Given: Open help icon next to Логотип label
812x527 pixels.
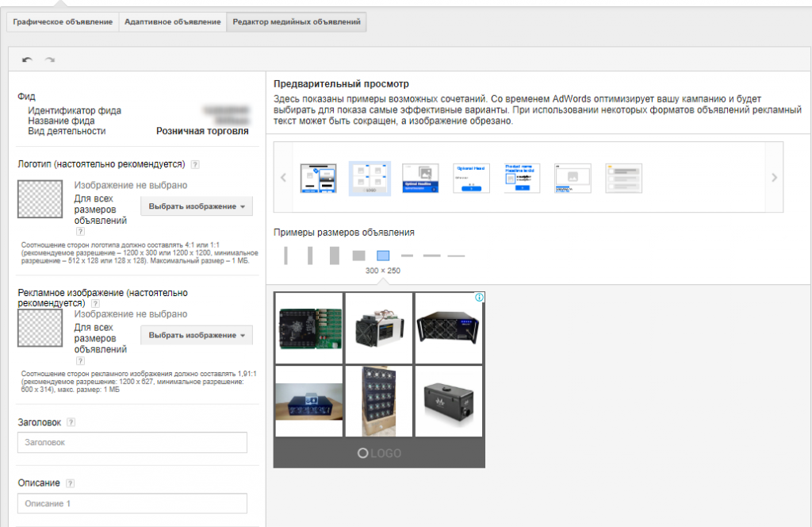Looking at the screenshot, I should [195, 164].
